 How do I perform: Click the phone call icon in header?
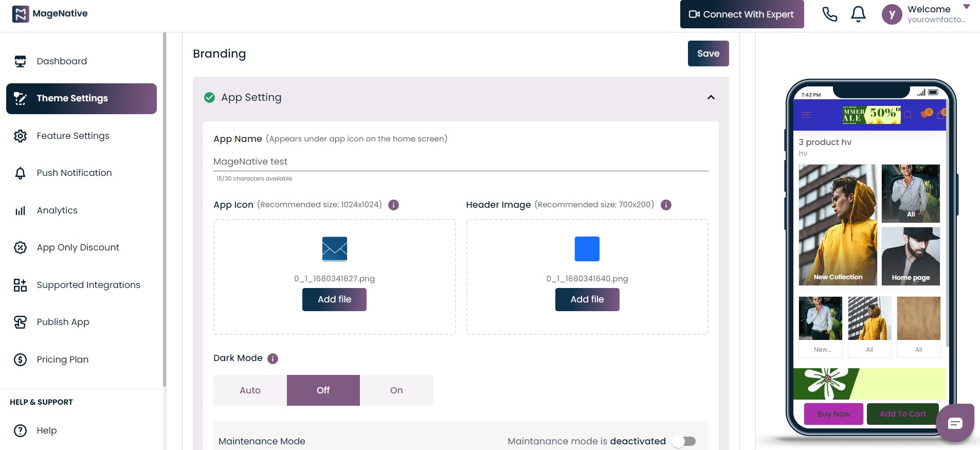[829, 14]
